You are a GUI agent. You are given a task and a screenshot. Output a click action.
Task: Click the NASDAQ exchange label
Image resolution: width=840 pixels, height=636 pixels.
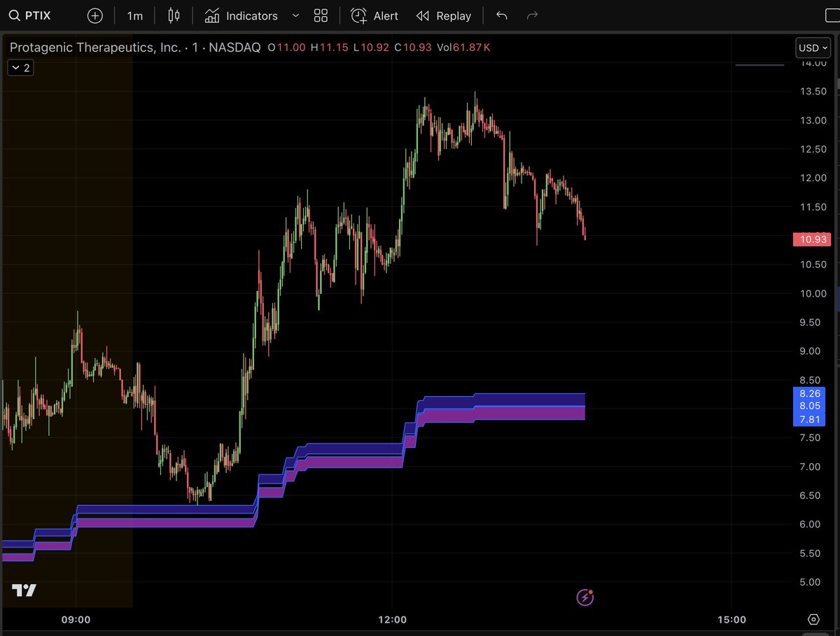tap(235, 48)
